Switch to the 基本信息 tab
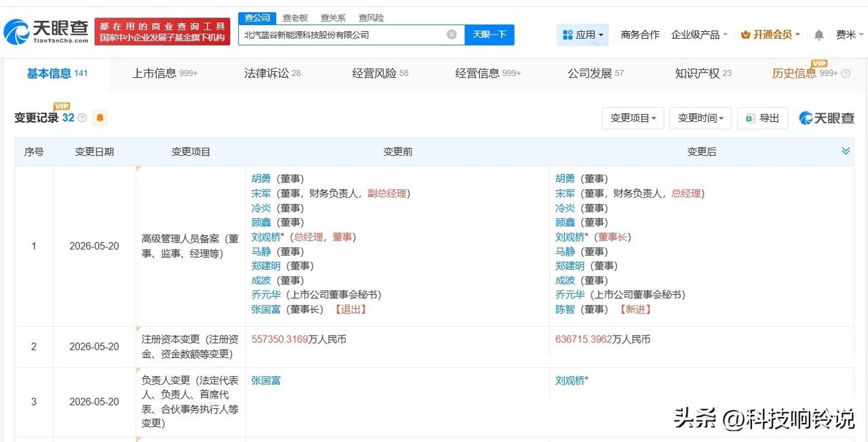Image resolution: width=868 pixels, height=442 pixels. tap(57, 73)
